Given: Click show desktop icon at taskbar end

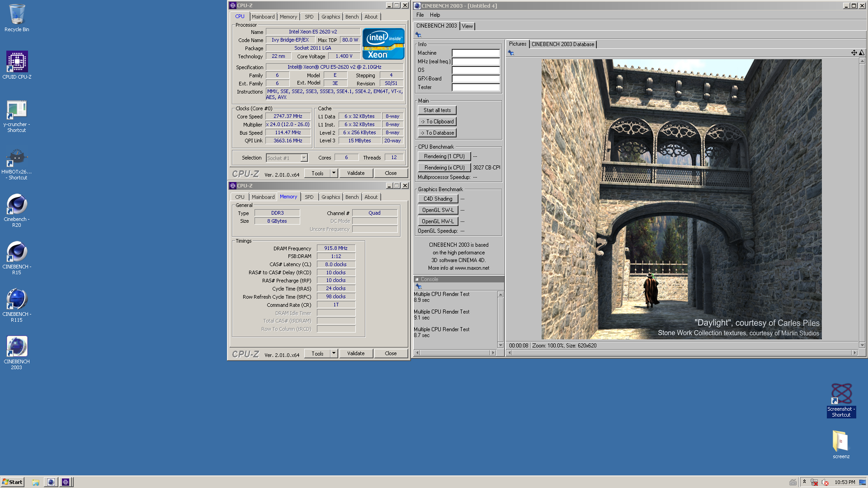Looking at the screenshot, I should 863,482.
